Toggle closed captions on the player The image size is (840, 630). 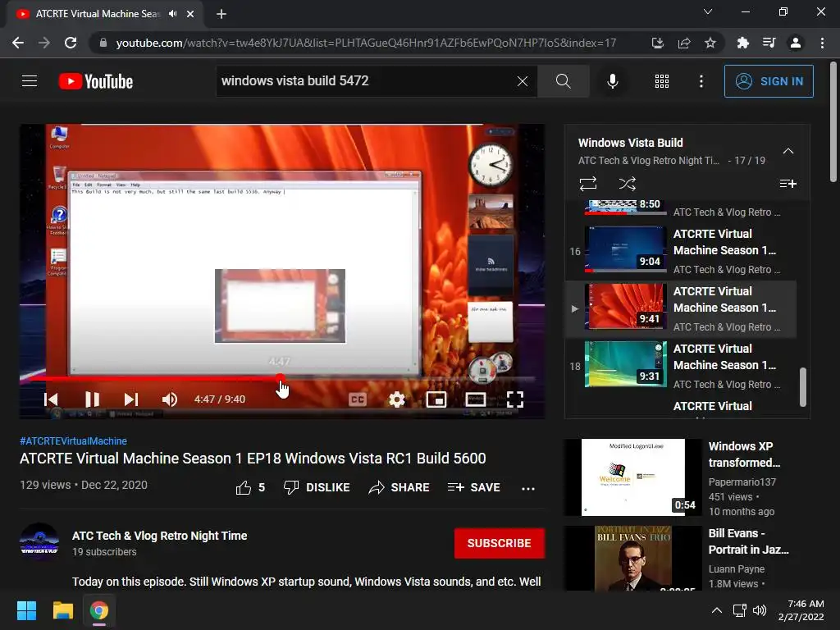point(358,399)
